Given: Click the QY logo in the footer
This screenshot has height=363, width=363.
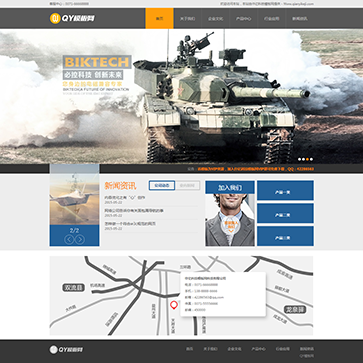Looking at the screenshot, I should click(x=66, y=350).
